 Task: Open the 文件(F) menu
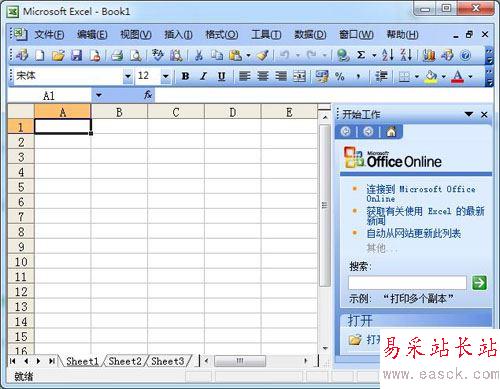pos(49,34)
